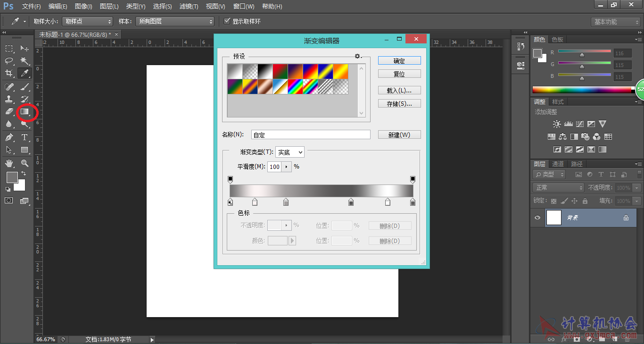Click the 新建(W) button
This screenshot has width=644, height=344.
pos(399,135)
